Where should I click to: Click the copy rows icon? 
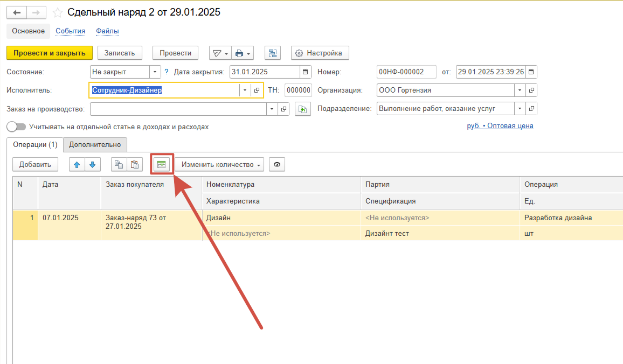pyautogui.click(x=119, y=165)
